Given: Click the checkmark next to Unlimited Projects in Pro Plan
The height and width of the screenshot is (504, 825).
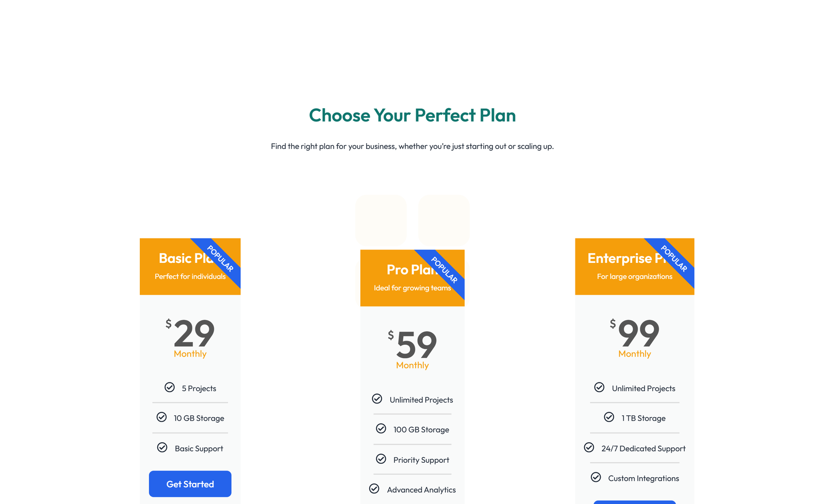Looking at the screenshot, I should click(377, 398).
